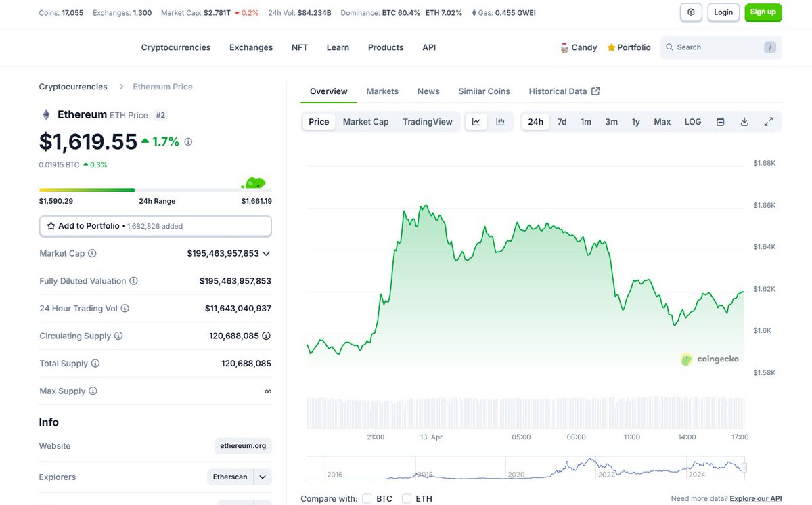Open the Explorers dropdown beside Etherscan
The width and height of the screenshot is (812, 505).
tap(263, 477)
